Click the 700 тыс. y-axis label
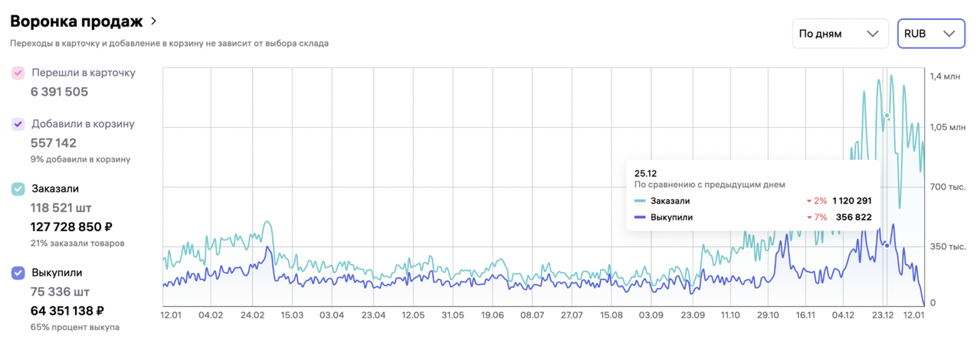Screen dimensions: 980x343 pyautogui.click(x=947, y=187)
